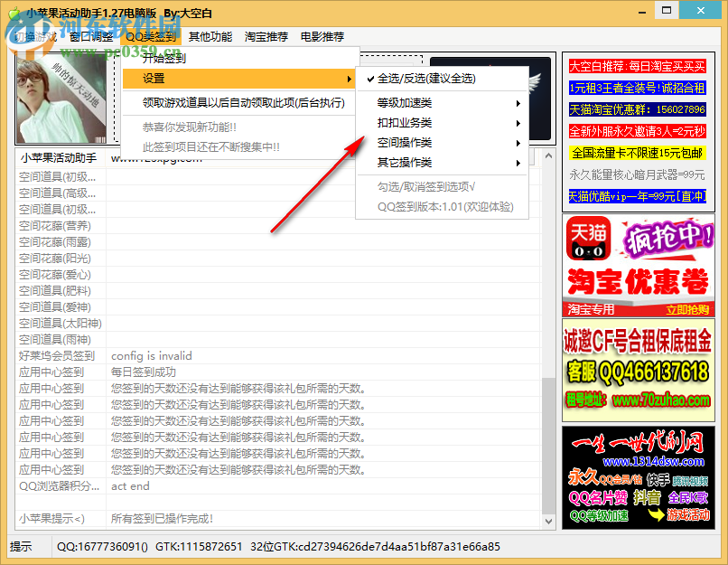Select the 每日签到成功 result cell
The image size is (728, 565).
144,372
